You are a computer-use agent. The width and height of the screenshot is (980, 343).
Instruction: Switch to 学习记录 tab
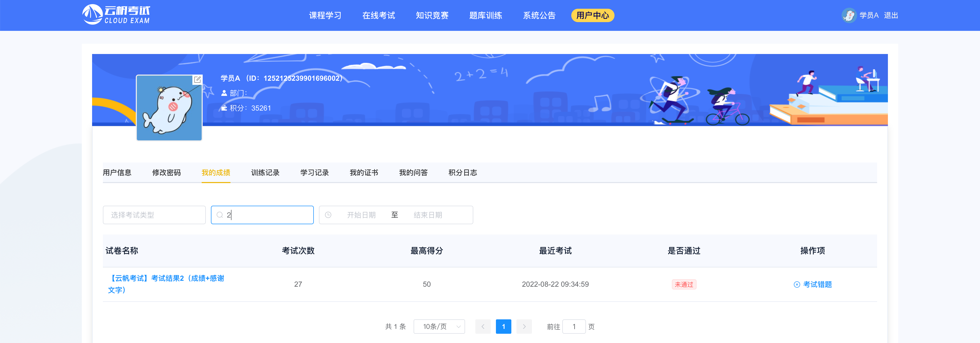[x=315, y=173]
